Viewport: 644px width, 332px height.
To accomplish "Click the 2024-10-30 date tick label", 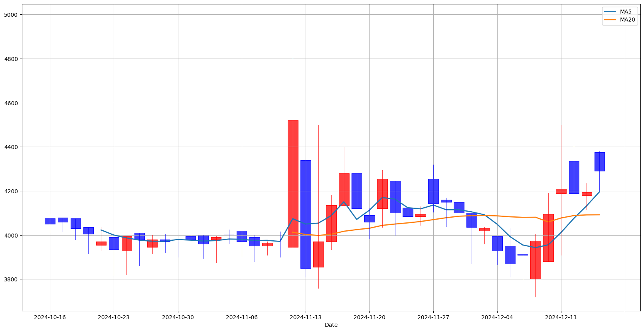I will pos(178,317).
